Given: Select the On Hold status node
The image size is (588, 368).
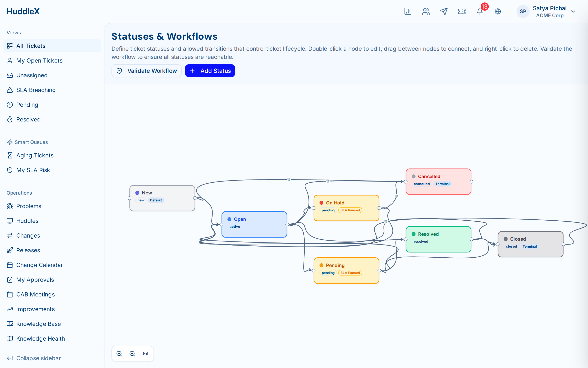Looking at the screenshot, I should [x=346, y=208].
